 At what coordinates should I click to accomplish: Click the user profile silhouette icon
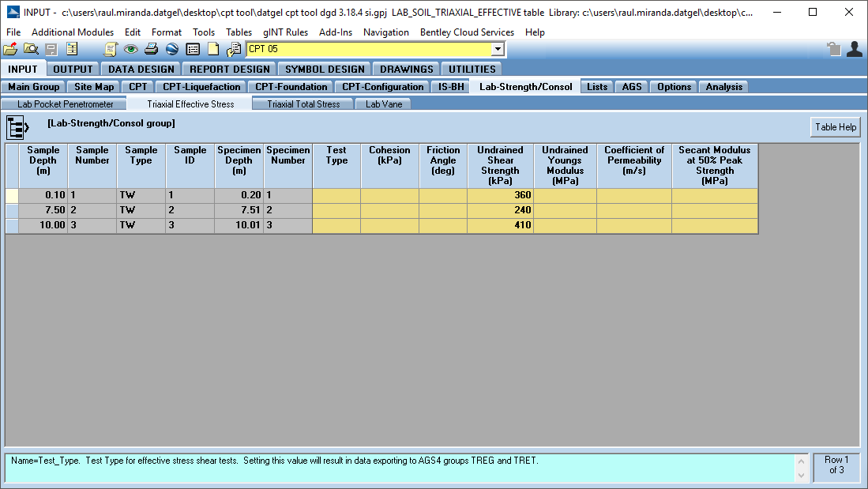pyautogui.click(x=854, y=50)
